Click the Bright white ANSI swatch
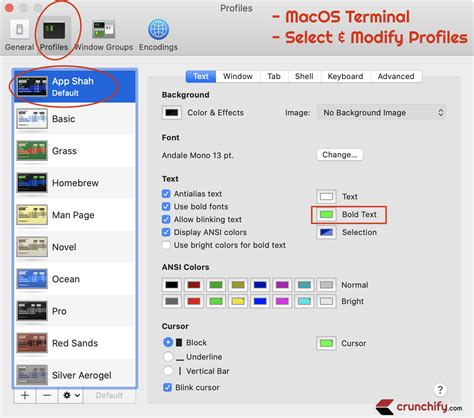This screenshot has width=474, height=418. pos(326,301)
